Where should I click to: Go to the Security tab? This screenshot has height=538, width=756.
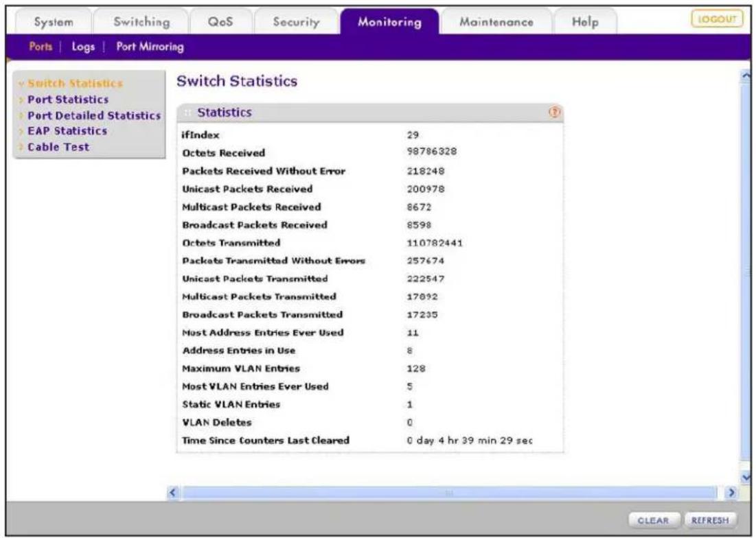[x=296, y=22]
